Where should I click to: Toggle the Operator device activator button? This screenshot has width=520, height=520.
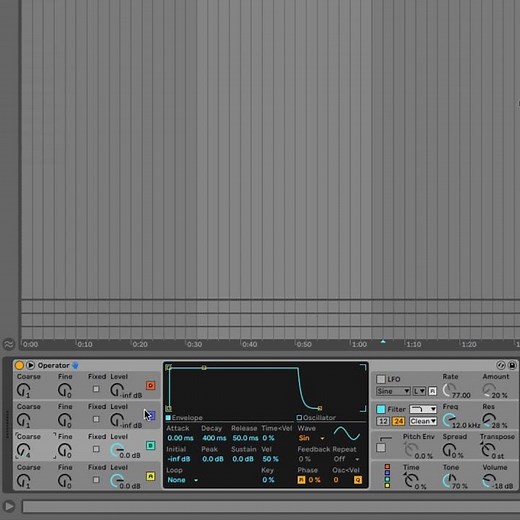point(19,365)
